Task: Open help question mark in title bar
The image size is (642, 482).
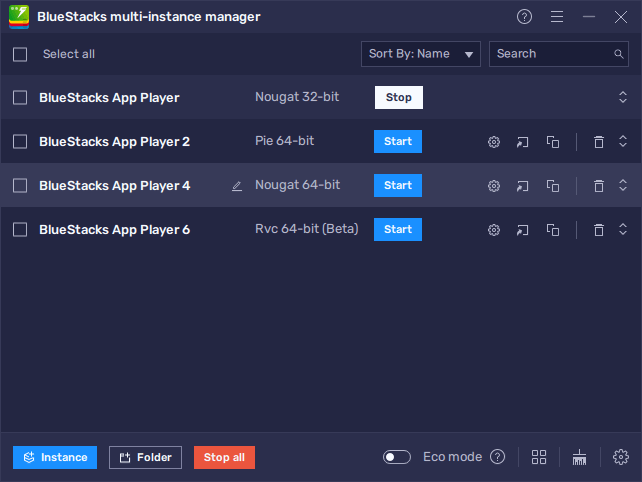Action: [524, 17]
